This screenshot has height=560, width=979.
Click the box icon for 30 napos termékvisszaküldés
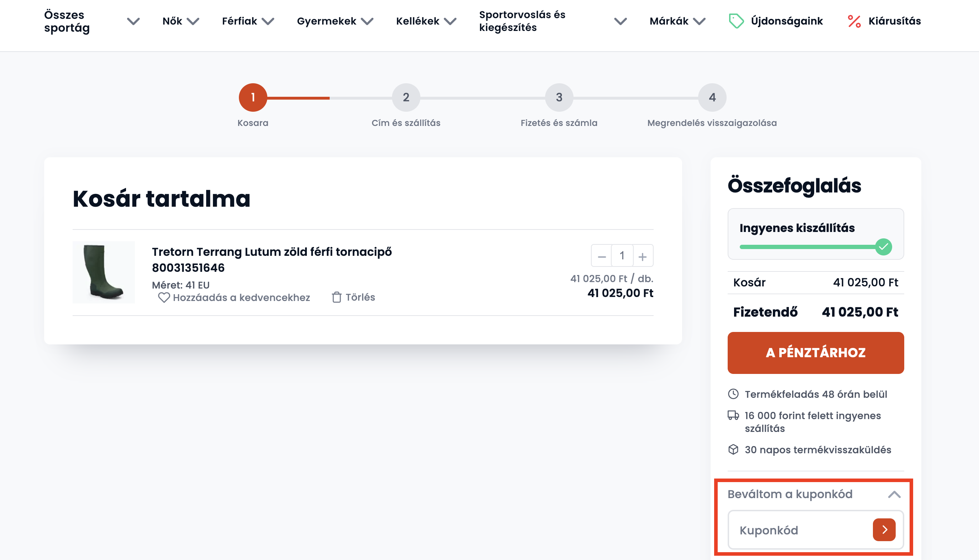point(733,449)
